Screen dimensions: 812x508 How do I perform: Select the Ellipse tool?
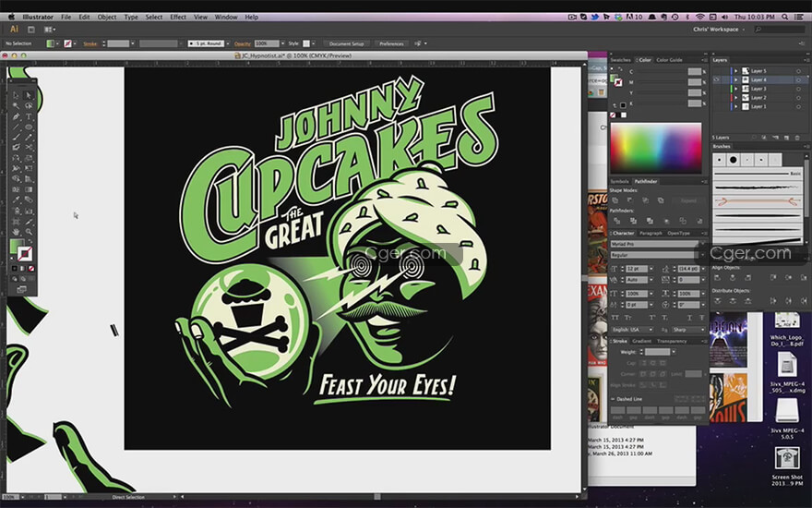28,127
